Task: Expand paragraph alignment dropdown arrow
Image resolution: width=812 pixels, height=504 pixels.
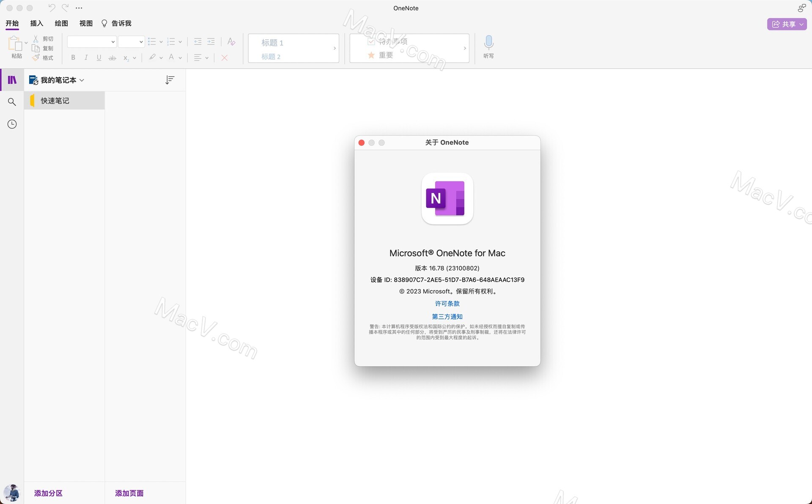Action: pyautogui.click(x=207, y=58)
